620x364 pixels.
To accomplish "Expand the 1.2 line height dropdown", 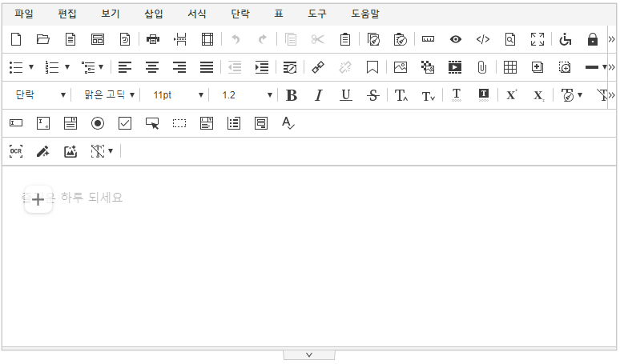I will [246, 95].
